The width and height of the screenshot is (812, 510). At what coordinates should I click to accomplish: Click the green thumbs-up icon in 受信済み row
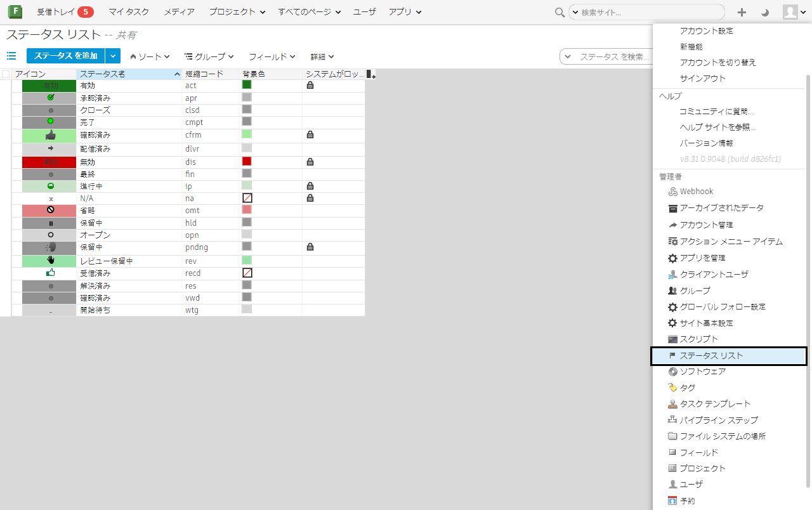point(51,273)
